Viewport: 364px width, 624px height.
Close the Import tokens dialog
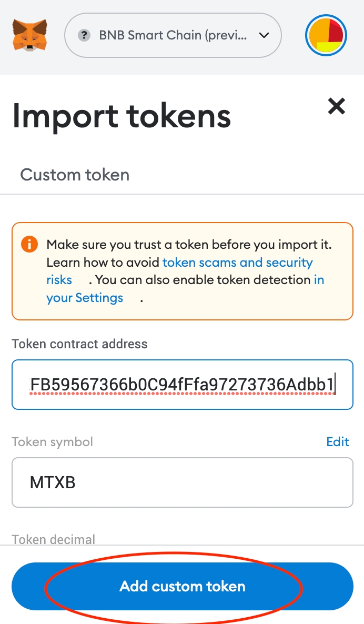click(336, 106)
